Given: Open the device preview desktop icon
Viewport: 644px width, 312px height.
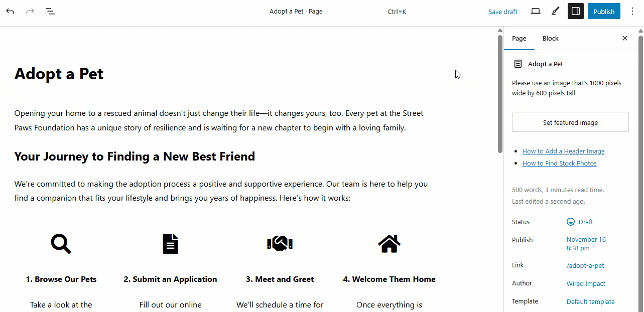Looking at the screenshot, I should pos(535,11).
